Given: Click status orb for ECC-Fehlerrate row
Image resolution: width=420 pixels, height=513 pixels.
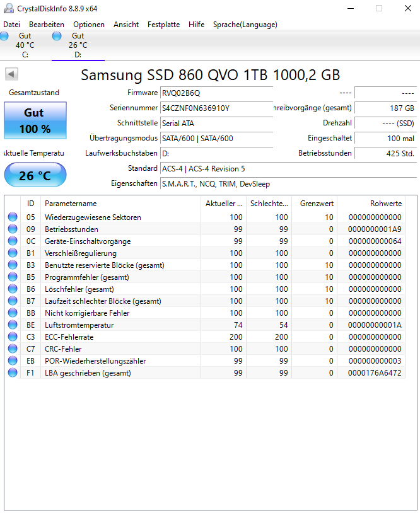Looking at the screenshot, I should [13, 337].
